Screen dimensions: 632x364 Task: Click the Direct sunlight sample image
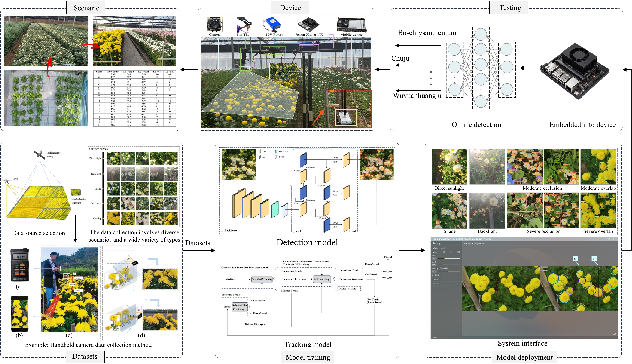(x=449, y=166)
